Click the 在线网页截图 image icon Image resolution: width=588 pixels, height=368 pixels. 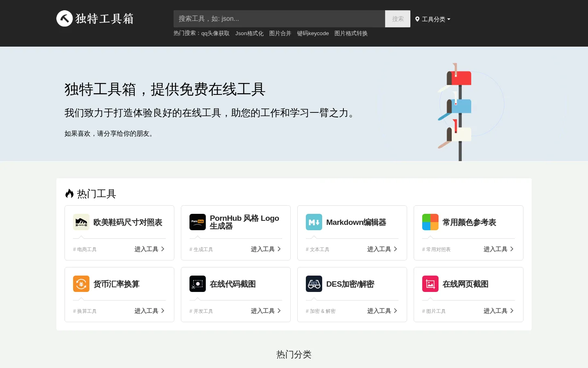[430, 284]
